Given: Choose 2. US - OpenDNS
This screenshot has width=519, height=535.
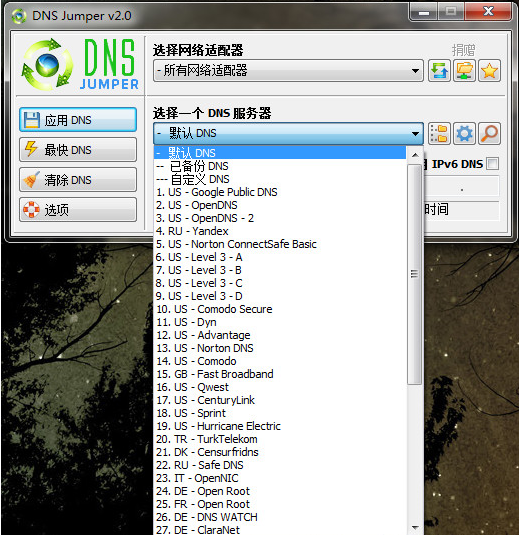Looking at the screenshot, I should tap(280, 205).
